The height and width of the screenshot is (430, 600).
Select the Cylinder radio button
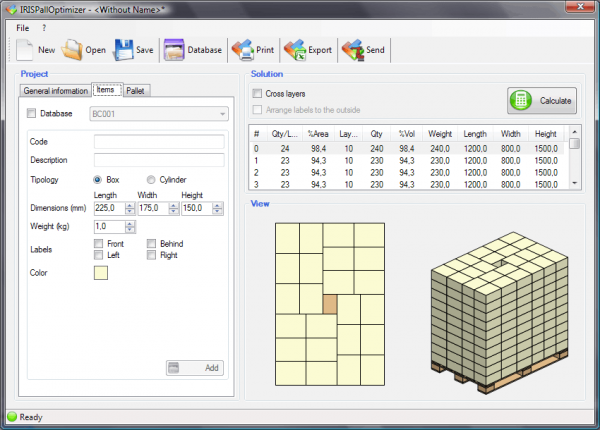point(151,180)
